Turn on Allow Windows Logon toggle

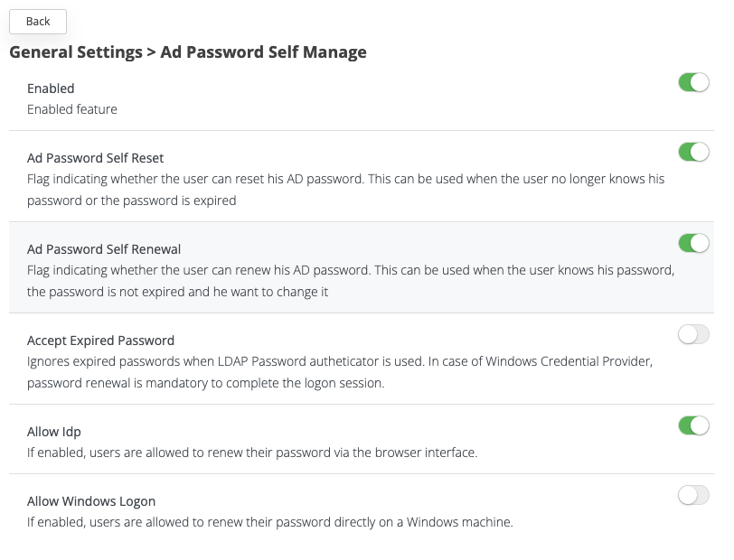pyautogui.click(x=693, y=495)
